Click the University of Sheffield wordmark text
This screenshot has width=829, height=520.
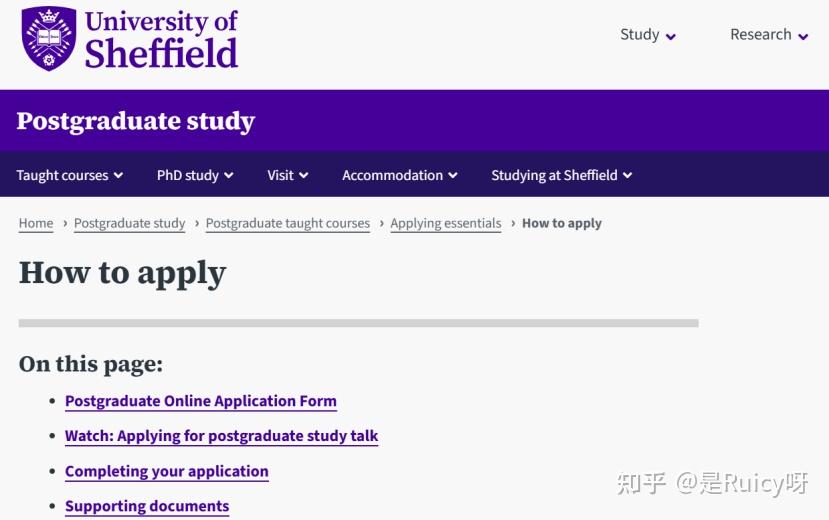click(161, 40)
